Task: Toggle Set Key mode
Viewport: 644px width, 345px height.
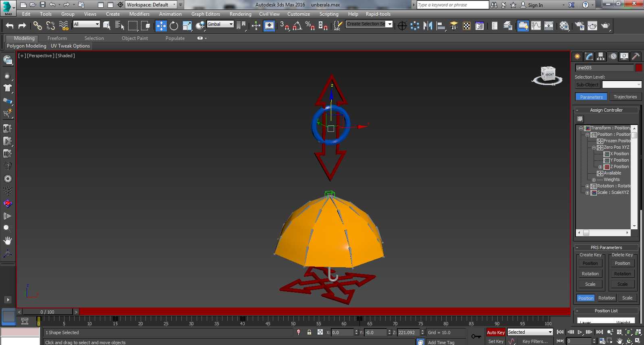Action: coord(496,341)
